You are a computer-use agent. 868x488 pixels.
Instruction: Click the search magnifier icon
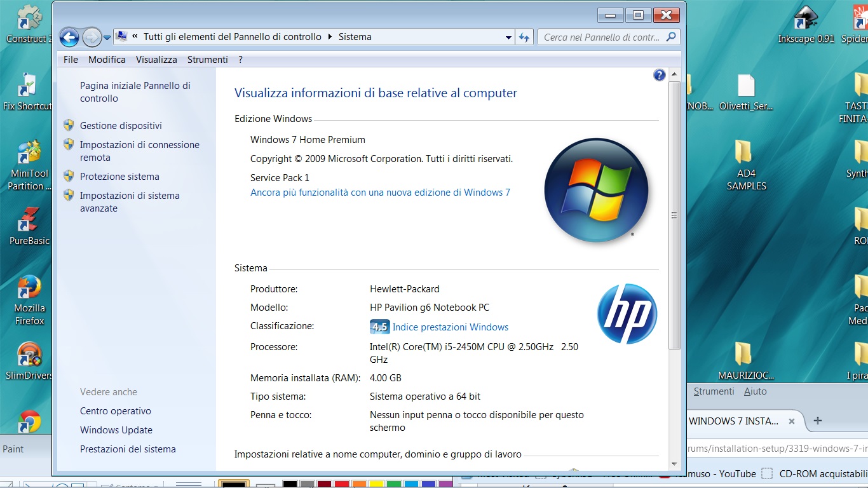pos(671,37)
